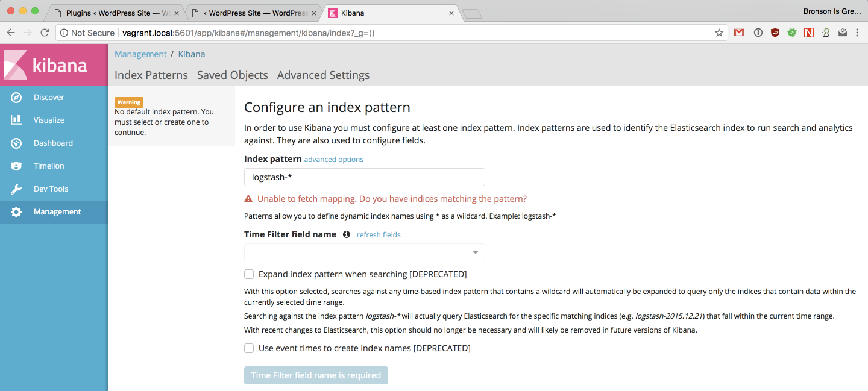Screen dimensions: 868x391
Task: Switch to the second WordPress Site browser tab
Action: tap(254, 13)
